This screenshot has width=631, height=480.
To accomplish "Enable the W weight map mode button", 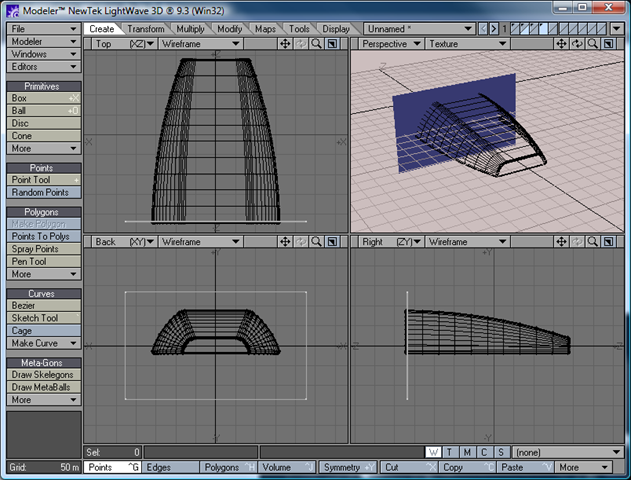I will [433, 453].
